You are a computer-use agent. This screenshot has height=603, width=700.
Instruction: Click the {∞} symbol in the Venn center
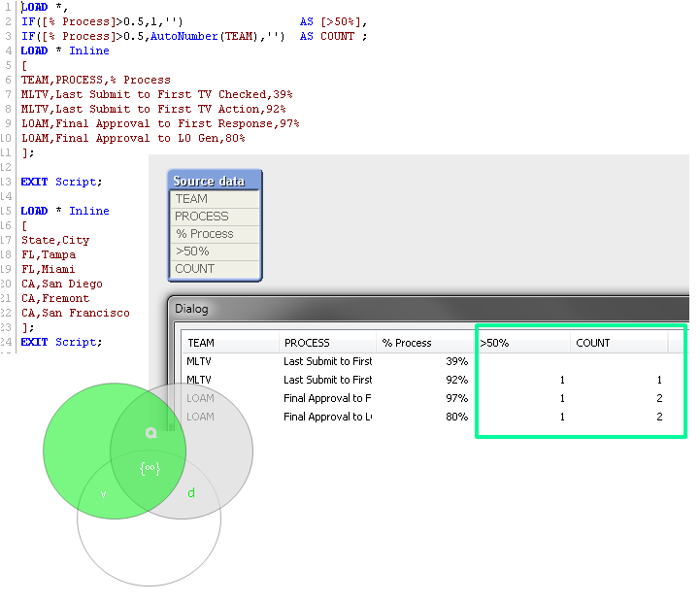150,469
